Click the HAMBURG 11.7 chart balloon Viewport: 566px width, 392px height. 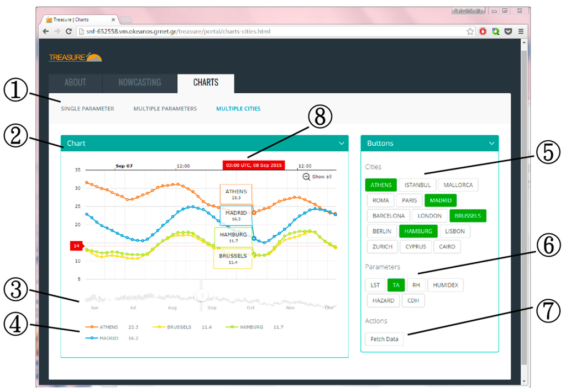(x=233, y=237)
